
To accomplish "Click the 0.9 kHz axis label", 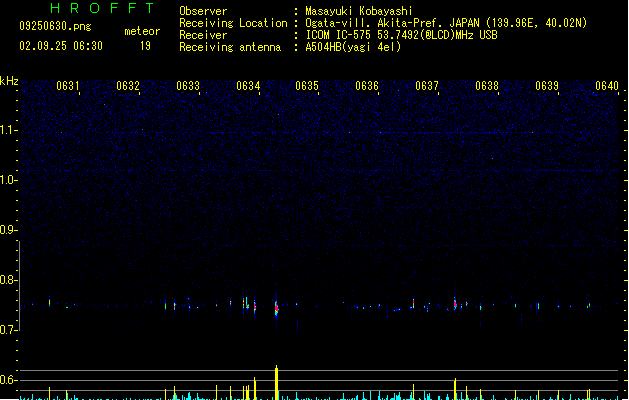I will tap(8, 230).
